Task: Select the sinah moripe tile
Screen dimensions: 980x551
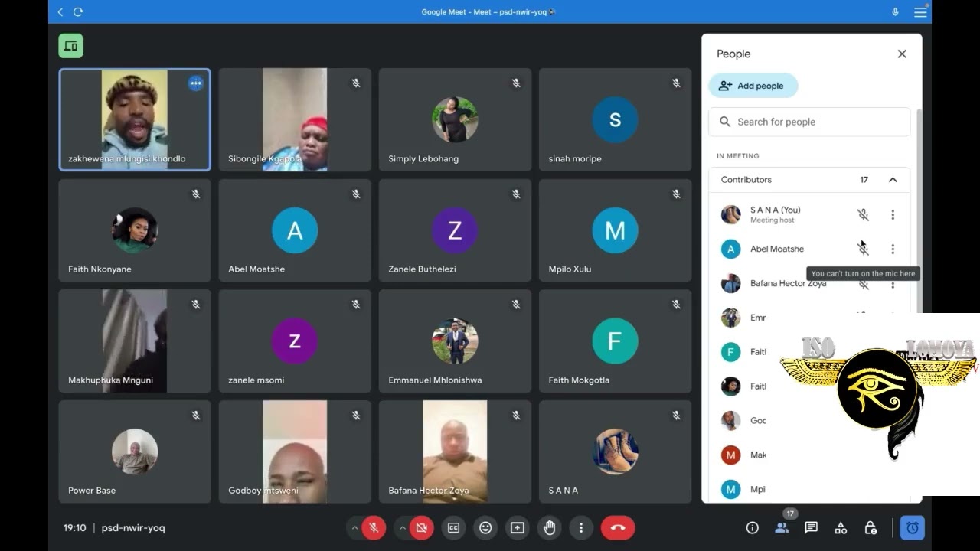Action: click(615, 119)
